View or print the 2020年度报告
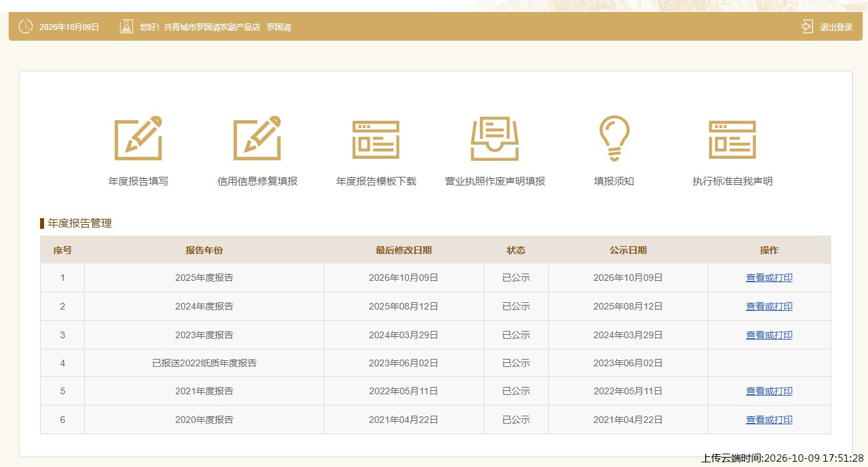868x467 pixels. pos(769,420)
